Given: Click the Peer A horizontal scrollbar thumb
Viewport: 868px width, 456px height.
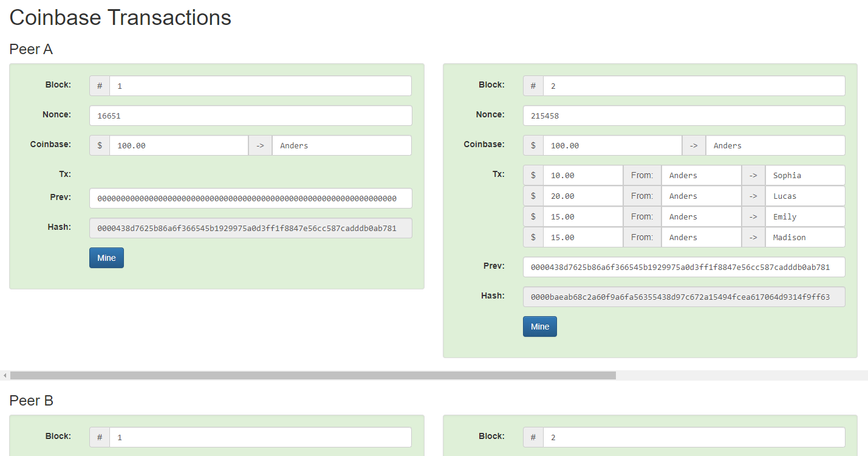Looking at the screenshot, I should click(x=313, y=375).
